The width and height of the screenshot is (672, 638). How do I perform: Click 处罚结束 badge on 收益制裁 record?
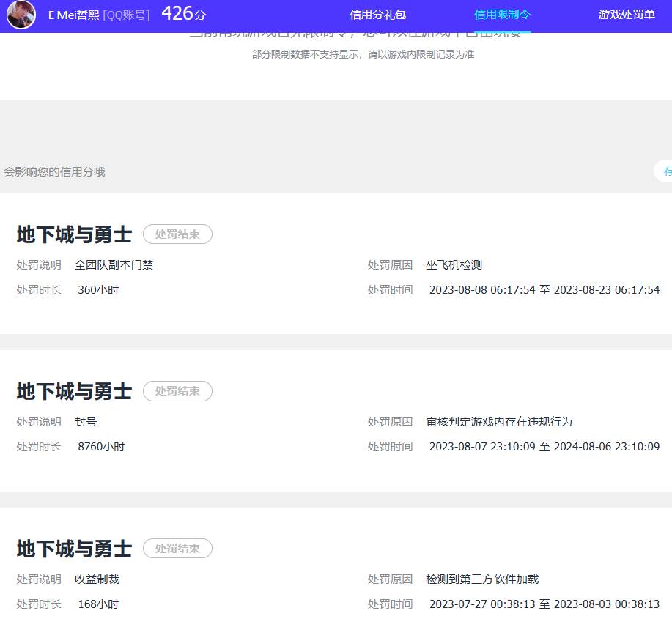pyautogui.click(x=177, y=549)
